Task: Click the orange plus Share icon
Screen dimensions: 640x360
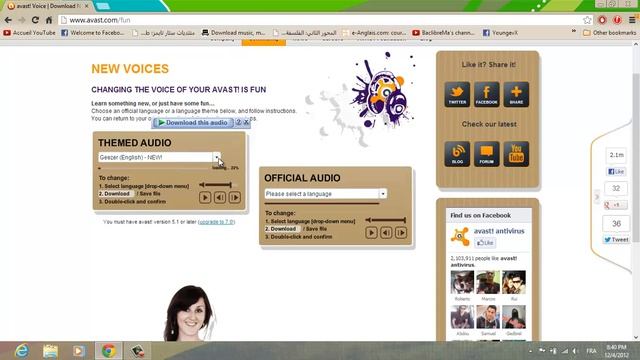Action: 516,94
